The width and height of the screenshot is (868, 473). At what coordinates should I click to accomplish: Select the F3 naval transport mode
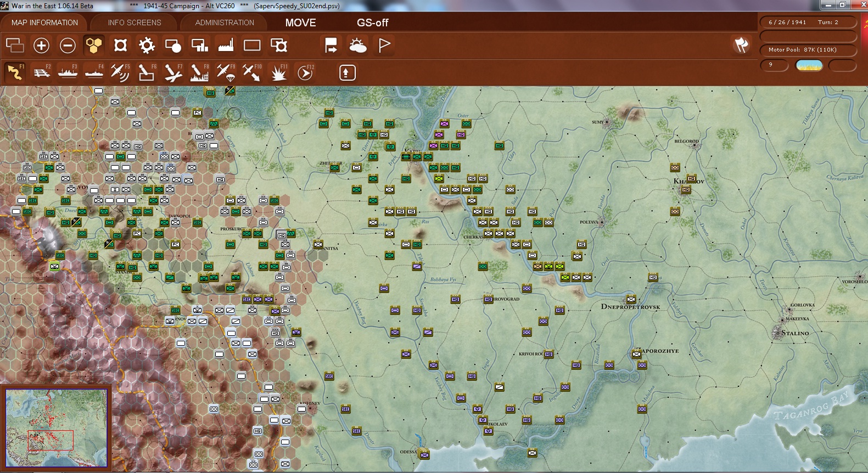(68, 72)
